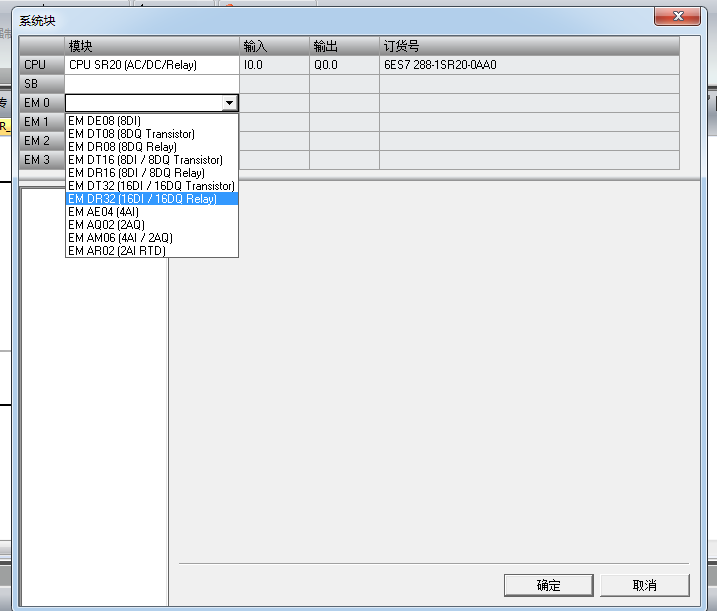
Task: Select EM AR02 (2AI RTD) module
Action: [117, 251]
